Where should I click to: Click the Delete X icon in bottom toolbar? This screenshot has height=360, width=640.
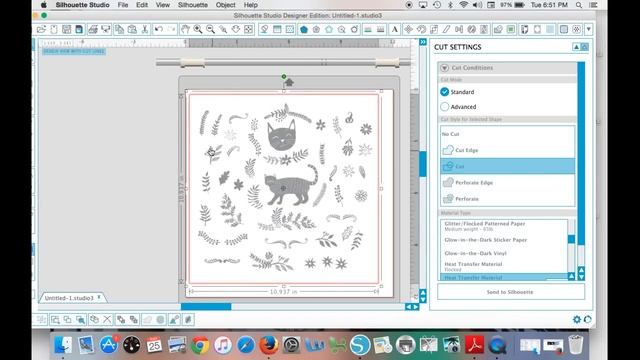click(107, 319)
